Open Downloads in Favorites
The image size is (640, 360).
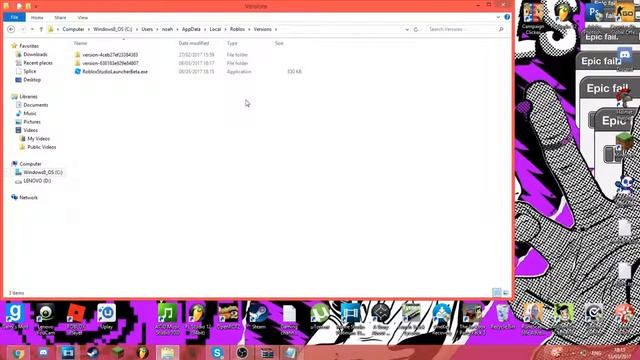click(x=35, y=54)
